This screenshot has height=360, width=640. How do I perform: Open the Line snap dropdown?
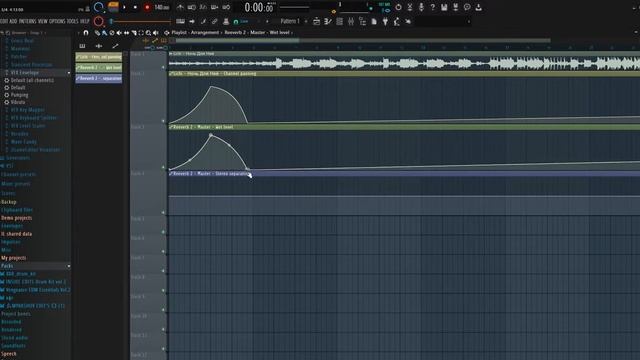pos(247,21)
